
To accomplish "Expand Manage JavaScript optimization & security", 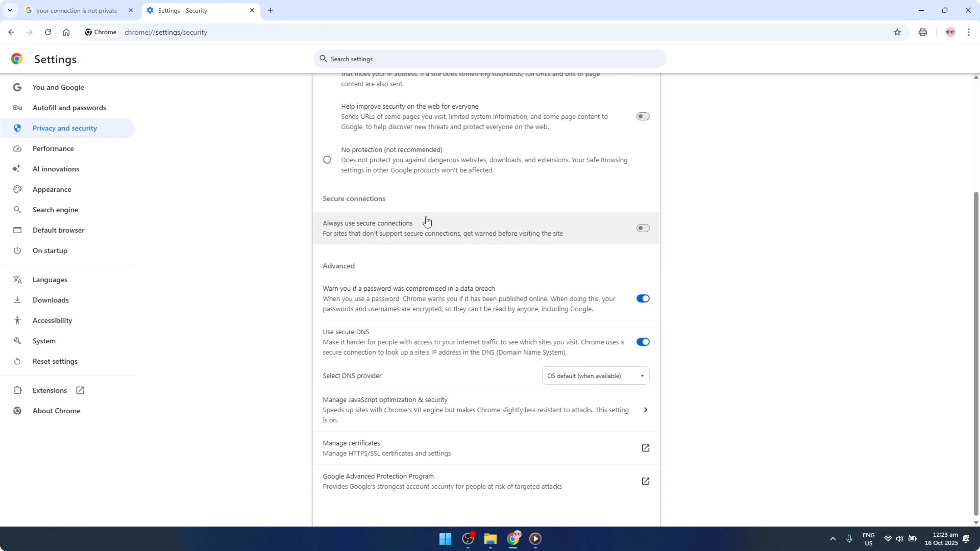I will click(645, 410).
